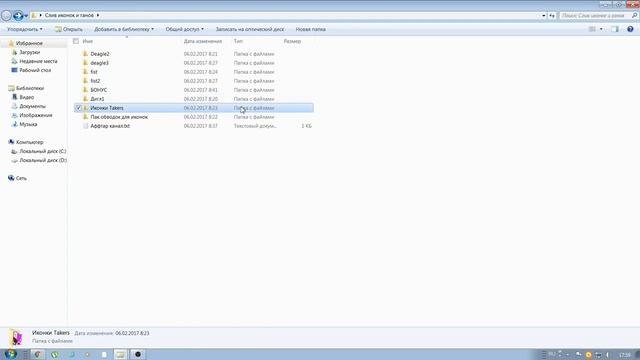The width and height of the screenshot is (640, 360).
Task: Select the БОНУС folder icon
Action: point(85,90)
